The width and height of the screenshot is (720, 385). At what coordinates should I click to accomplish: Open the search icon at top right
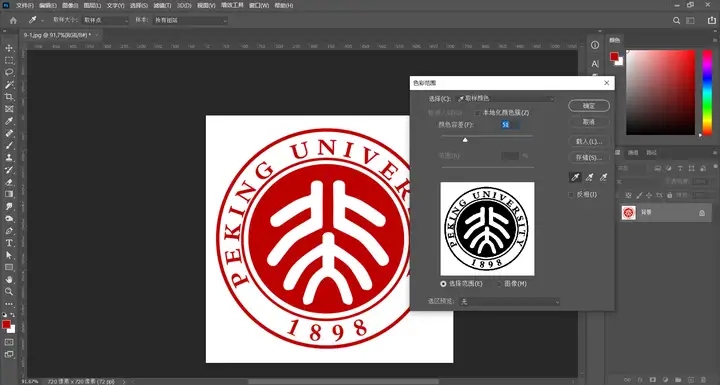(676, 20)
